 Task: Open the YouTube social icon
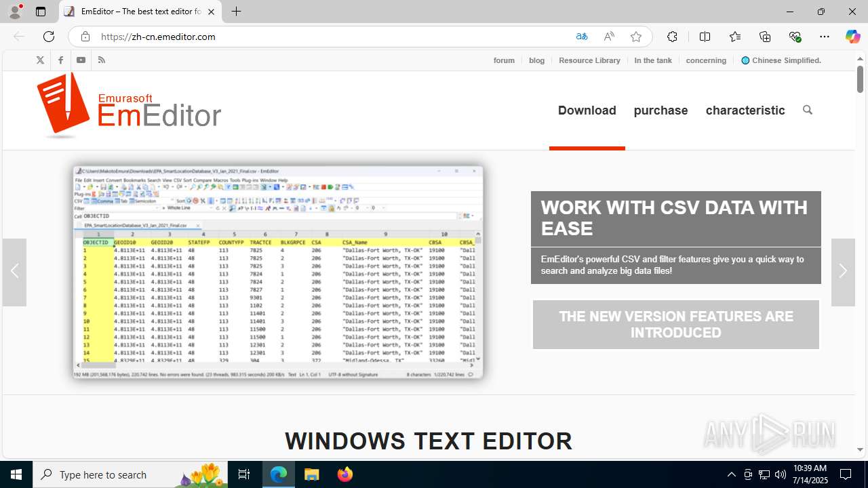pos(81,60)
